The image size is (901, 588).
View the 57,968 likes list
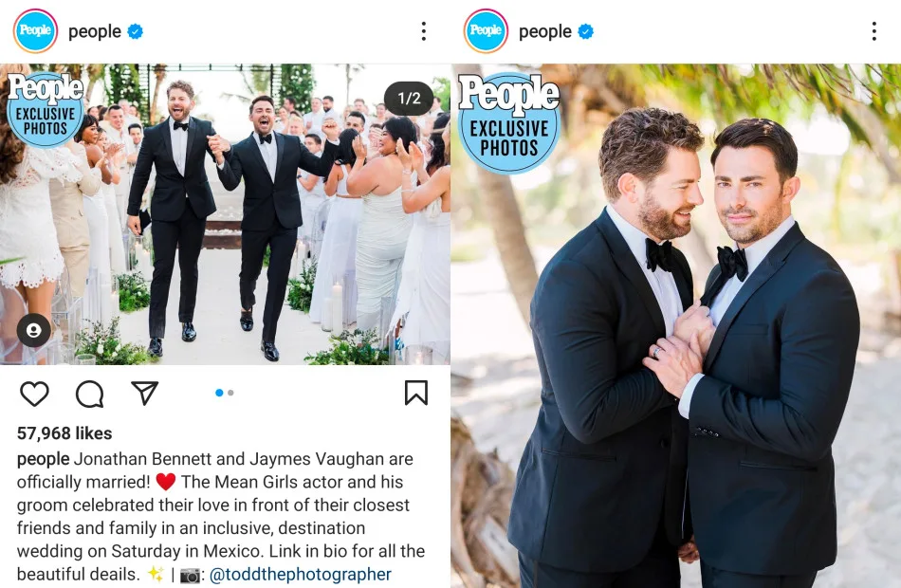pos(64,433)
